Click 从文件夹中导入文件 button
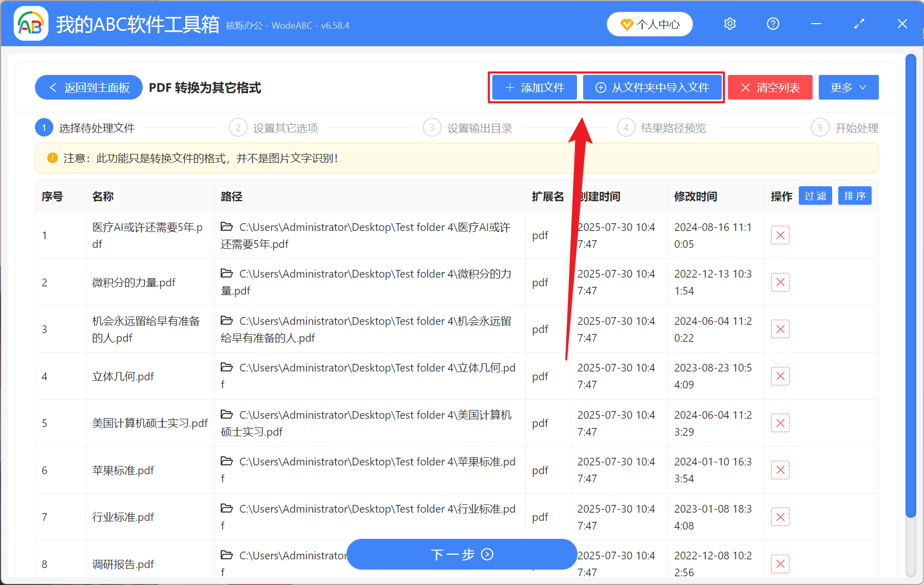Viewport: 924px width, 585px height. tap(653, 87)
